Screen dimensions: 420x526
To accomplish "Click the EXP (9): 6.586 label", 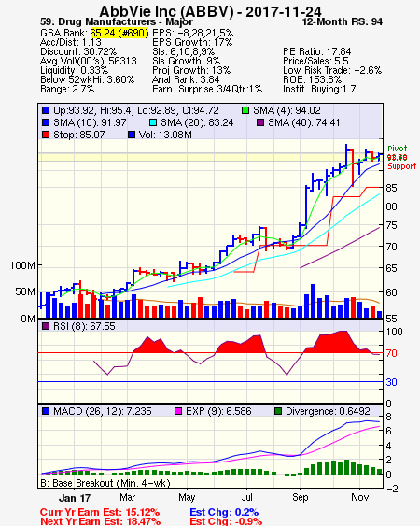I will [218, 411].
